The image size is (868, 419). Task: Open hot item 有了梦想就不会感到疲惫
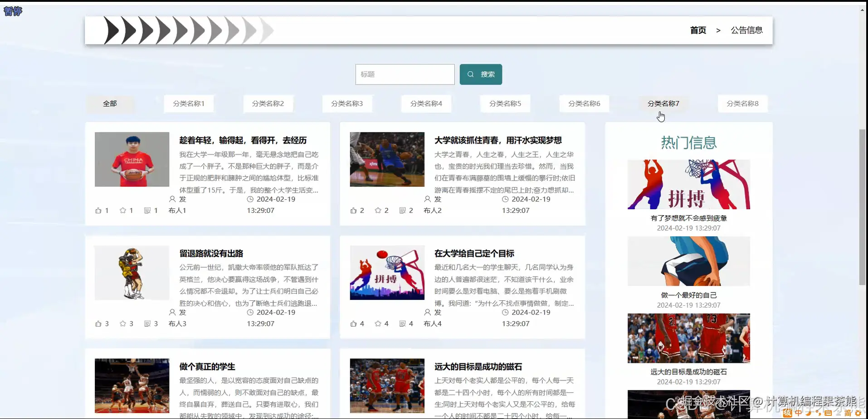[689, 218]
